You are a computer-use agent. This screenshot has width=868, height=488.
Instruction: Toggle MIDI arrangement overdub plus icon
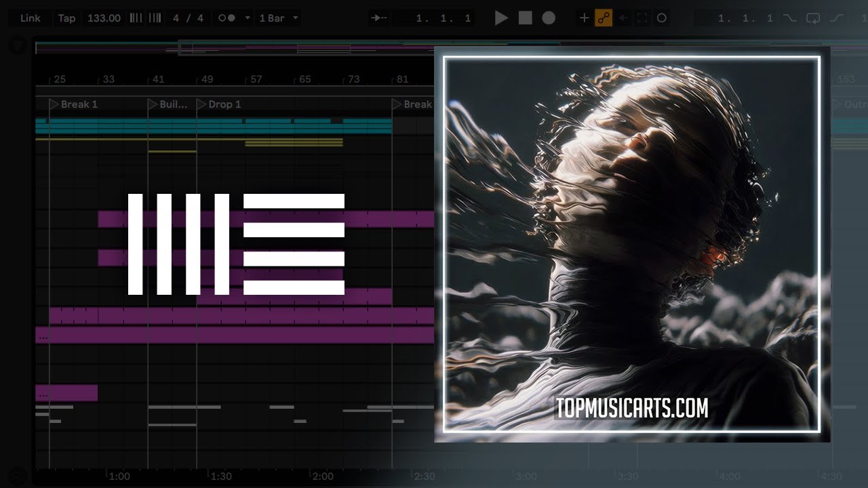(584, 18)
